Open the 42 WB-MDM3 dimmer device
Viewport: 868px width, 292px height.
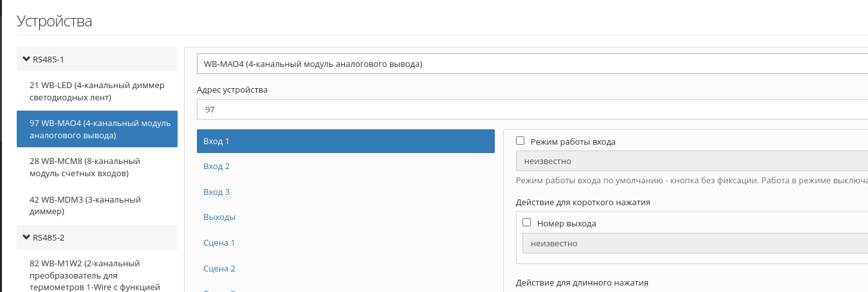pyautogui.click(x=97, y=205)
